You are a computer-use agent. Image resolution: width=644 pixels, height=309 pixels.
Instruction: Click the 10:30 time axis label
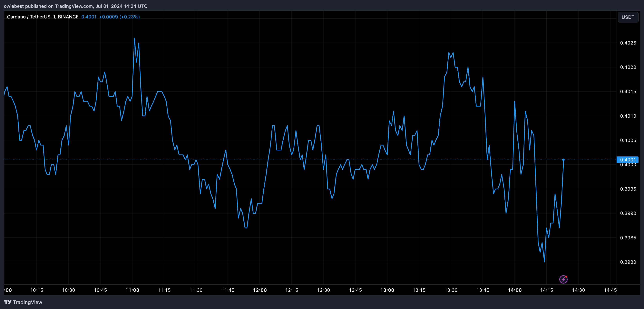pyautogui.click(x=69, y=290)
